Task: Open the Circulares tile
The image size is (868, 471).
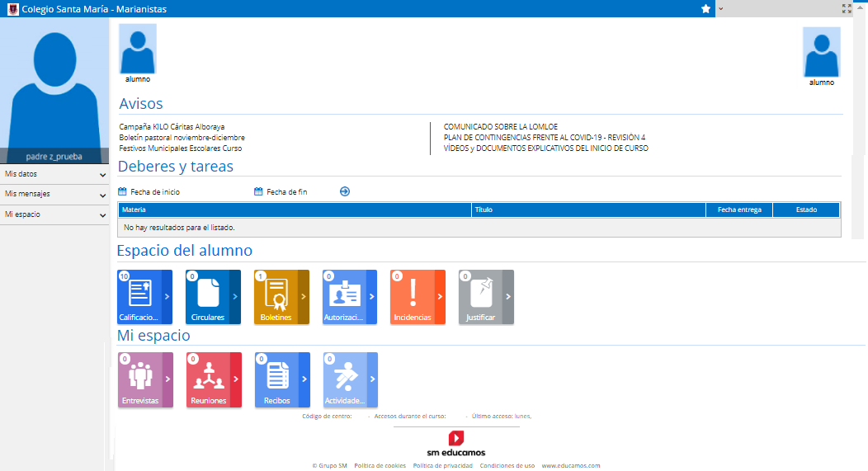Action: click(x=207, y=297)
